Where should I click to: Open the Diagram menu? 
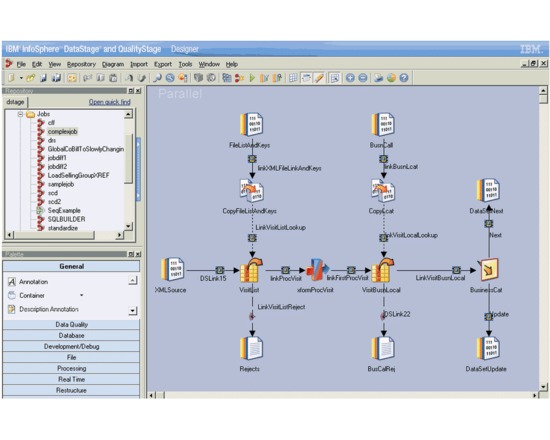[113, 64]
